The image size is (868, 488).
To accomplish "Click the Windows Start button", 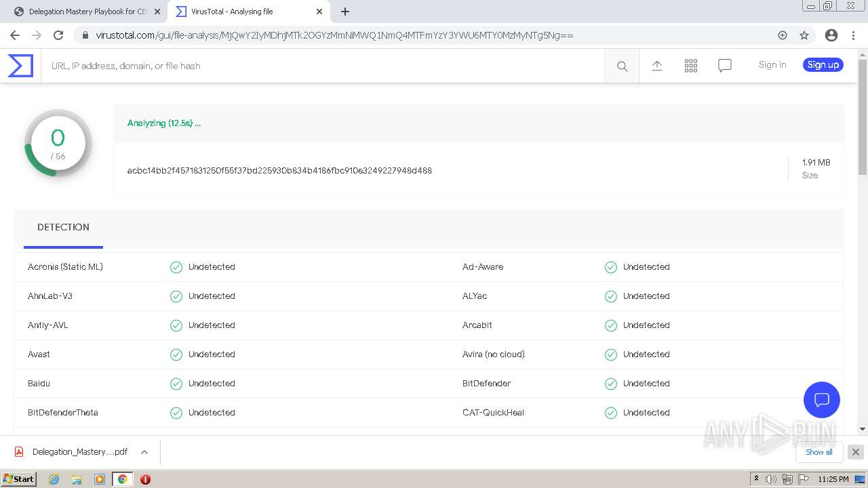I will [x=18, y=479].
